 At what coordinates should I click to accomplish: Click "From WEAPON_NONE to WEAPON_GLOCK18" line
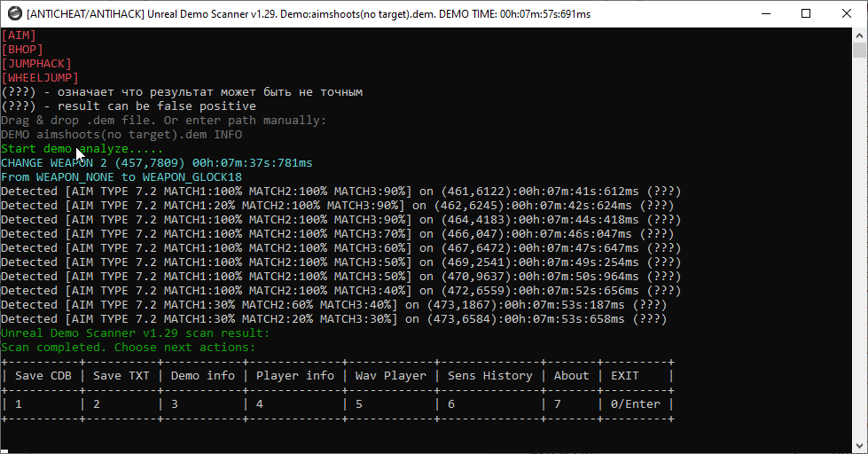point(121,177)
